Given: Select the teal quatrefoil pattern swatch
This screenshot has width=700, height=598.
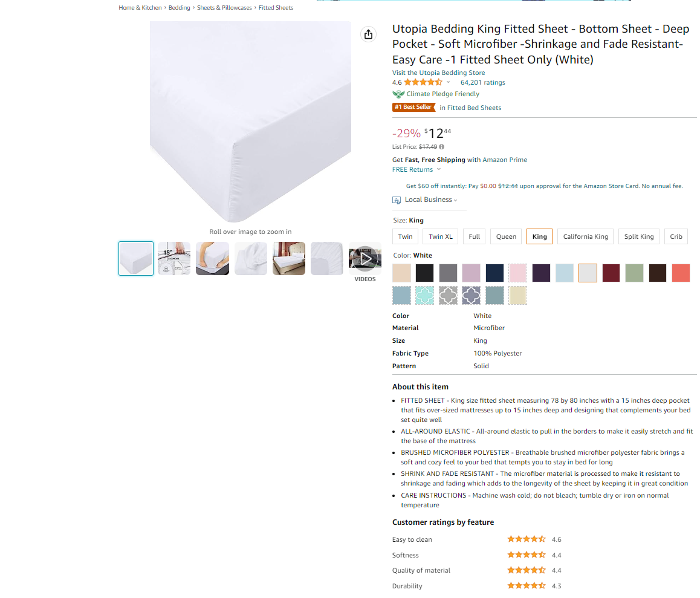Looking at the screenshot, I should (424, 295).
